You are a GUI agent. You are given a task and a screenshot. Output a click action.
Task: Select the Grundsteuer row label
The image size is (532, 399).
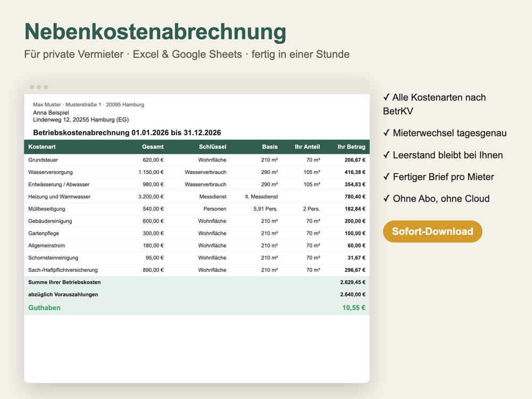[43, 160]
